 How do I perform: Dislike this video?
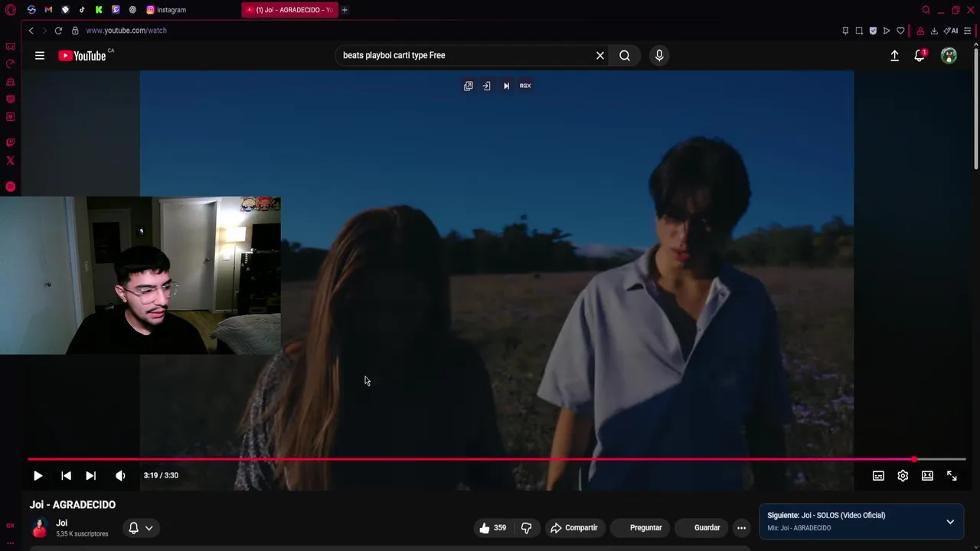(x=526, y=527)
